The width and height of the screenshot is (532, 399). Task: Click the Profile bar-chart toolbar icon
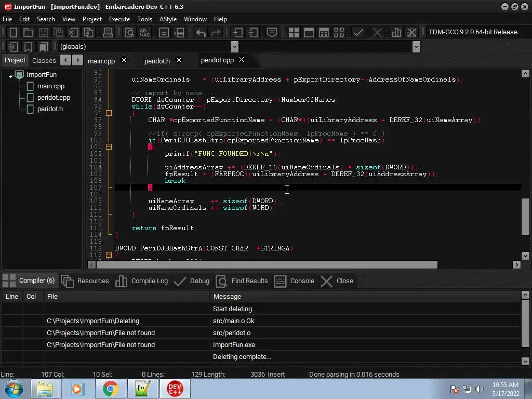[396, 33]
